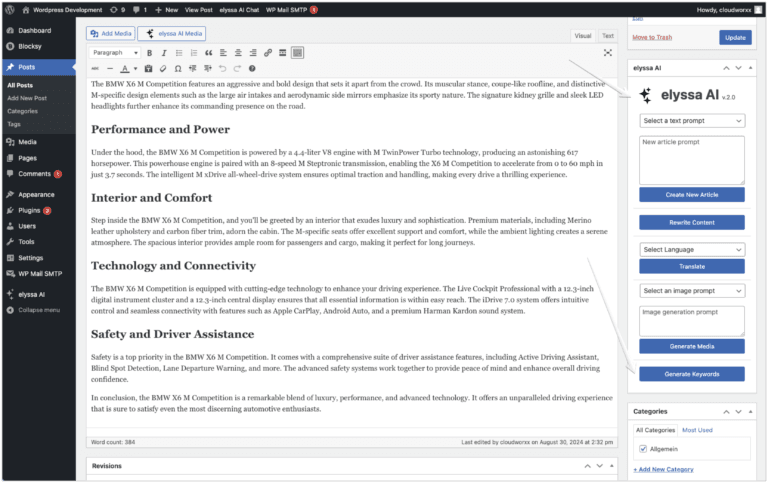Align text center
The image size is (768, 483).
(x=238, y=53)
